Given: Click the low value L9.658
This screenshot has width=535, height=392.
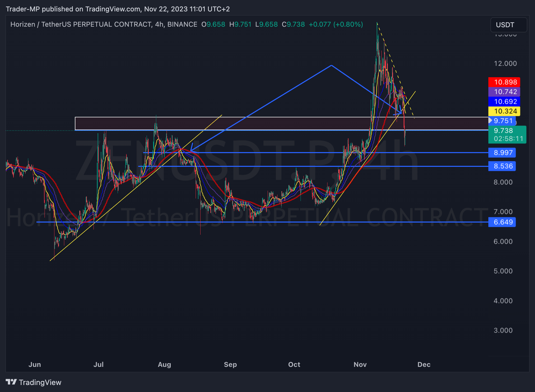Looking at the screenshot, I should 267,24.
